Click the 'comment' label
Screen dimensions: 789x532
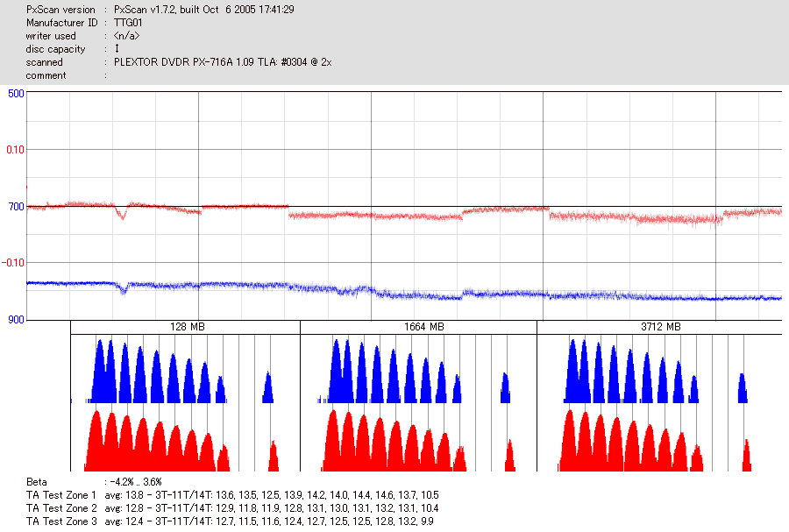[46, 75]
